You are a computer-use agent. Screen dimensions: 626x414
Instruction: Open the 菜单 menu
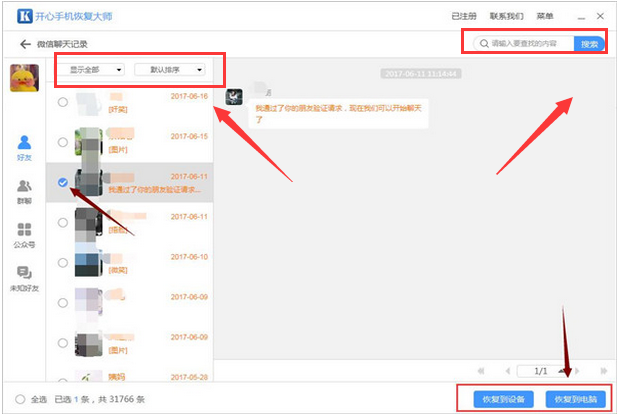545,16
